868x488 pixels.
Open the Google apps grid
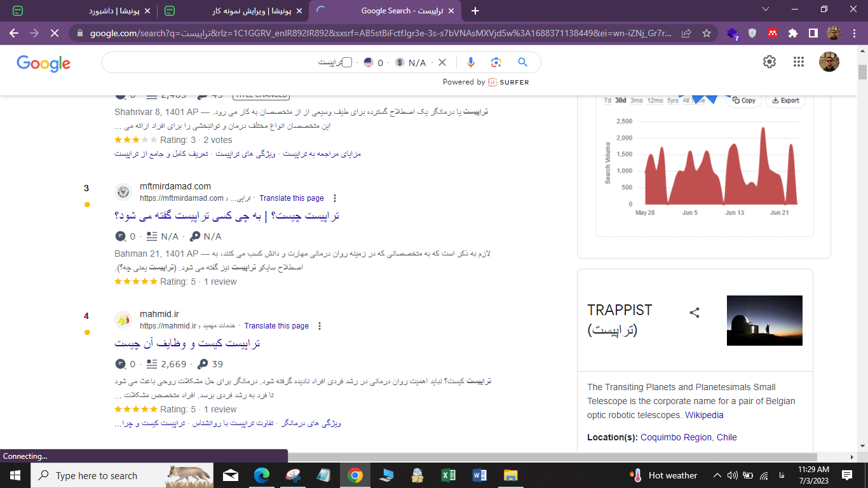coord(799,62)
